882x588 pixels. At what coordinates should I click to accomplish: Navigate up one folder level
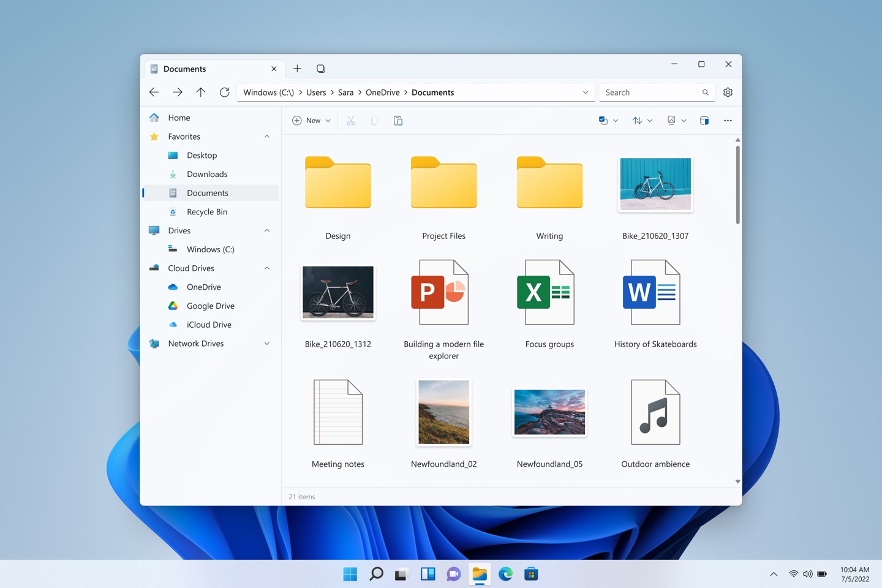coord(201,92)
